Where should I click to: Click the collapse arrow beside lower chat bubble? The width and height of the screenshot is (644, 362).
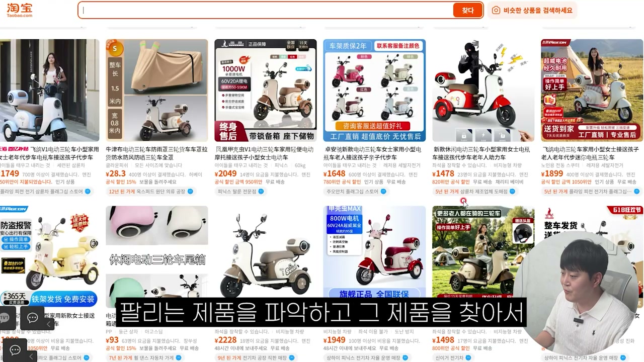click(x=31, y=356)
